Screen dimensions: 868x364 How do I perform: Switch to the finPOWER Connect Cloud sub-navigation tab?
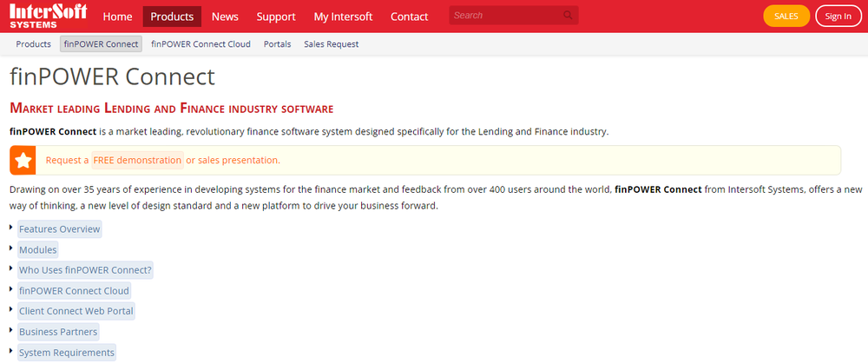point(201,43)
